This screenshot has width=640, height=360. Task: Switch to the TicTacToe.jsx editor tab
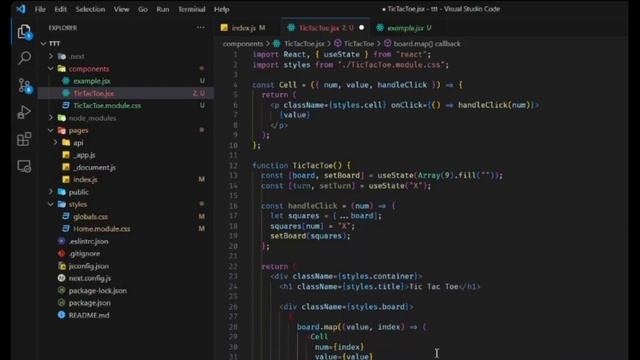click(325, 28)
